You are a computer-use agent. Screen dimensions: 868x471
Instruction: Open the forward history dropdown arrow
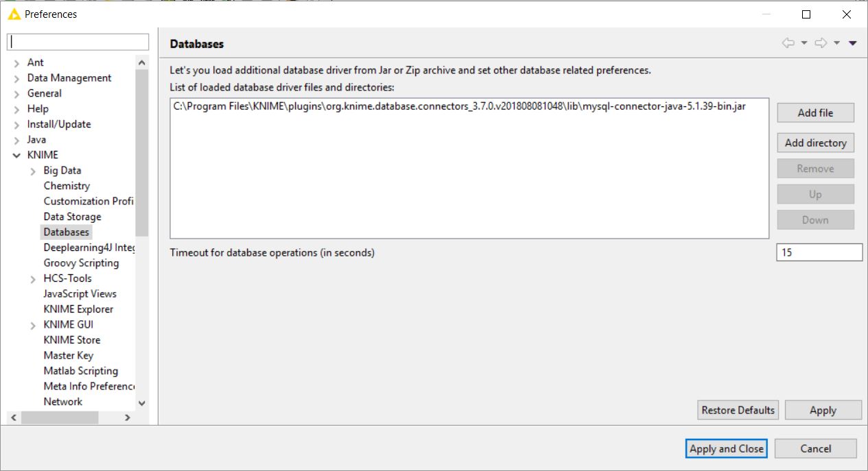tap(837, 43)
